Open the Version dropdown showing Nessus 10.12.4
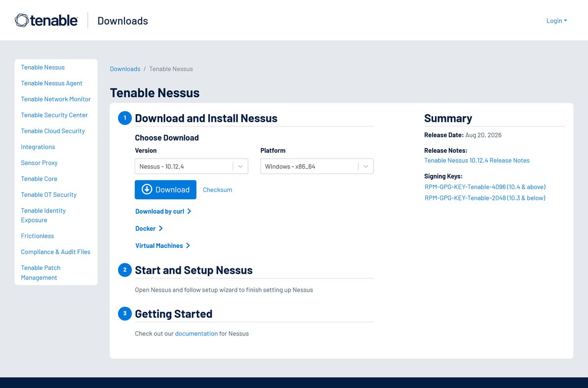588x388 pixels. tap(192, 166)
